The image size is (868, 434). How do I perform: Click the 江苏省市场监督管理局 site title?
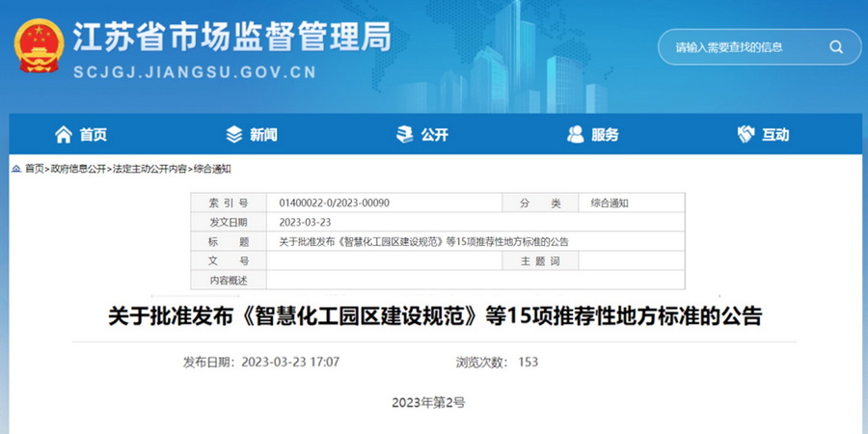click(x=231, y=37)
